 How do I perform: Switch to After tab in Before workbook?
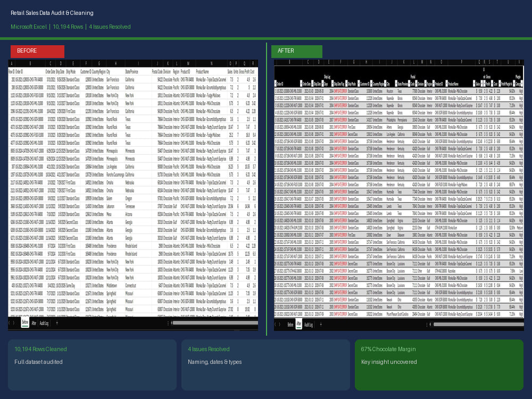34,323
